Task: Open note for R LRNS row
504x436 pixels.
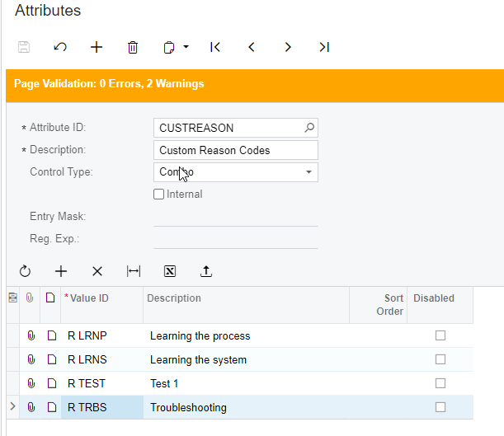Action: pyautogui.click(x=52, y=359)
